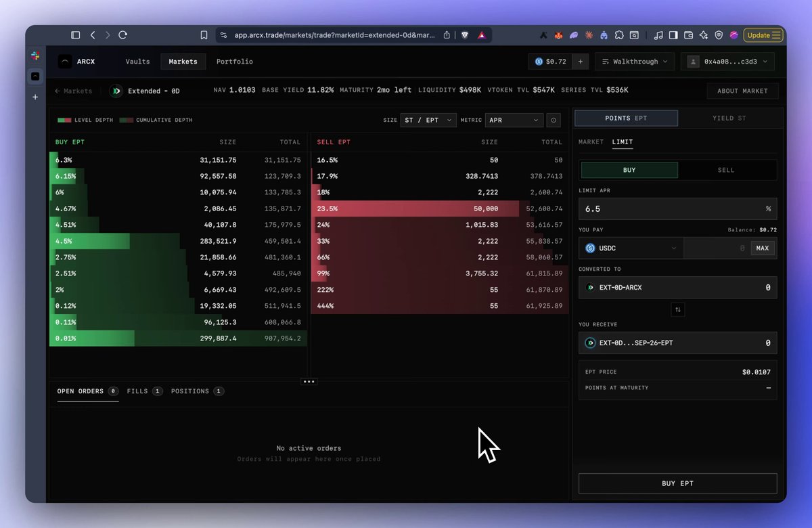Bookmark this page via bookmark icon
This screenshot has height=528, width=812.
(204, 35)
